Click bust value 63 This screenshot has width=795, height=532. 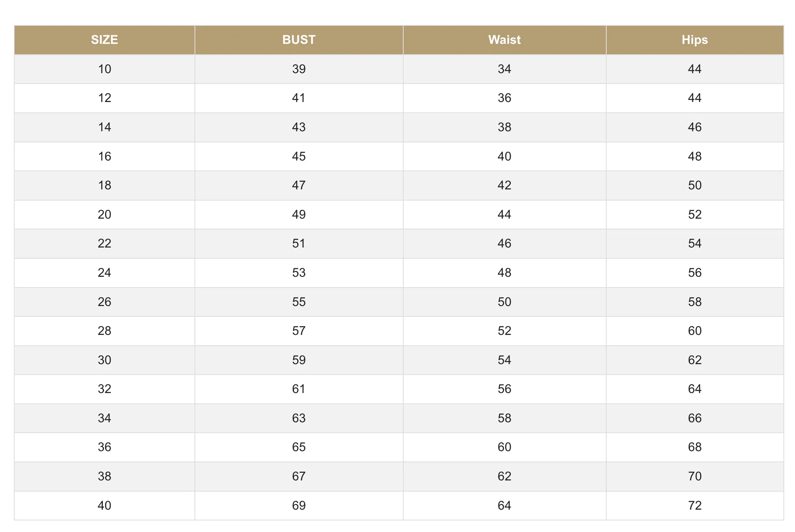point(299,418)
